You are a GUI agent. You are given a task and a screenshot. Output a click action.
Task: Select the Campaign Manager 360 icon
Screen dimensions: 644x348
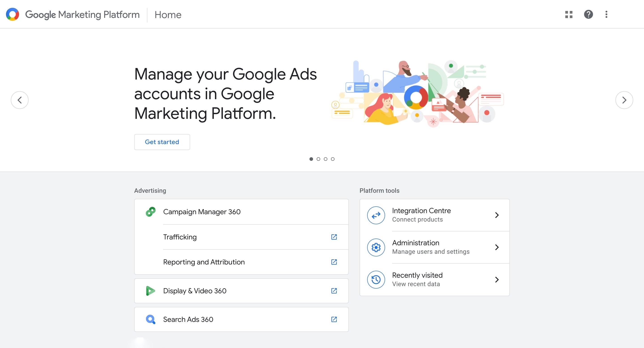150,212
